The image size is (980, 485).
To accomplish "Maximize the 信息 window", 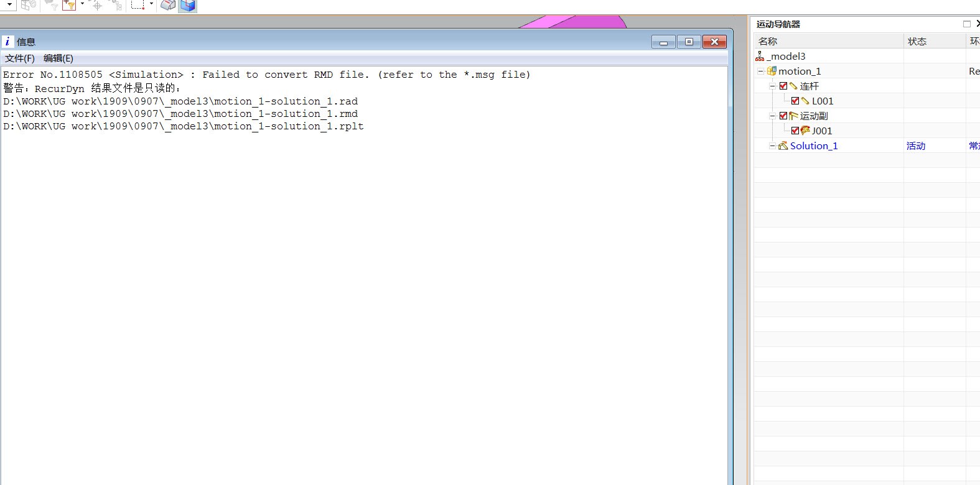I will click(689, 42).
